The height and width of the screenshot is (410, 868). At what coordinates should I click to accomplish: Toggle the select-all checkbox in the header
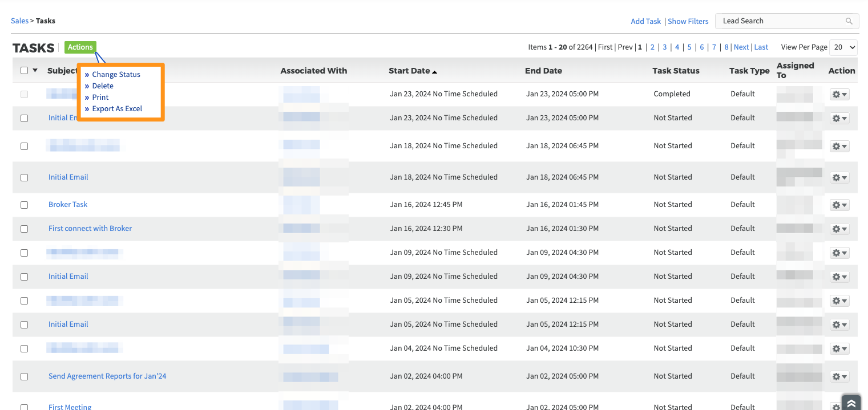24,70
